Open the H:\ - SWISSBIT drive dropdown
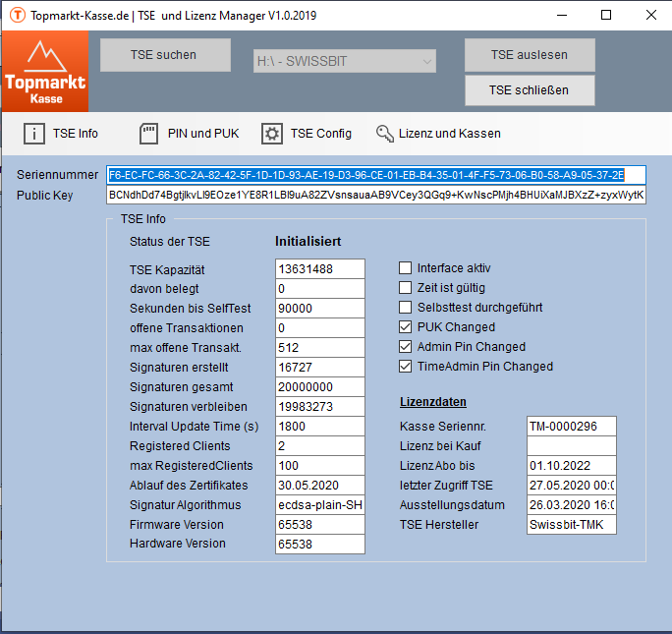The width and height of the screenshot is (672, 634). 344,61
